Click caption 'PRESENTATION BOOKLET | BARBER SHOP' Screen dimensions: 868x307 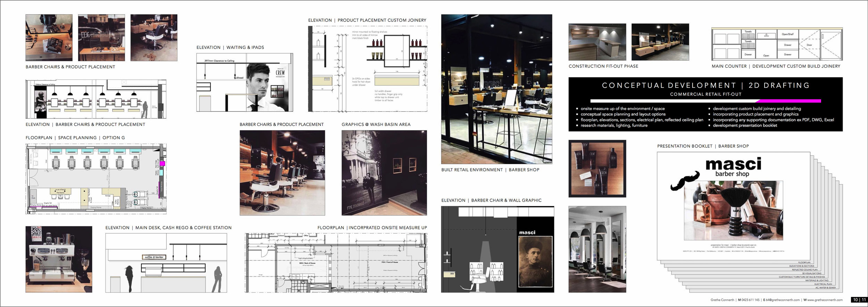click(703, 146)
